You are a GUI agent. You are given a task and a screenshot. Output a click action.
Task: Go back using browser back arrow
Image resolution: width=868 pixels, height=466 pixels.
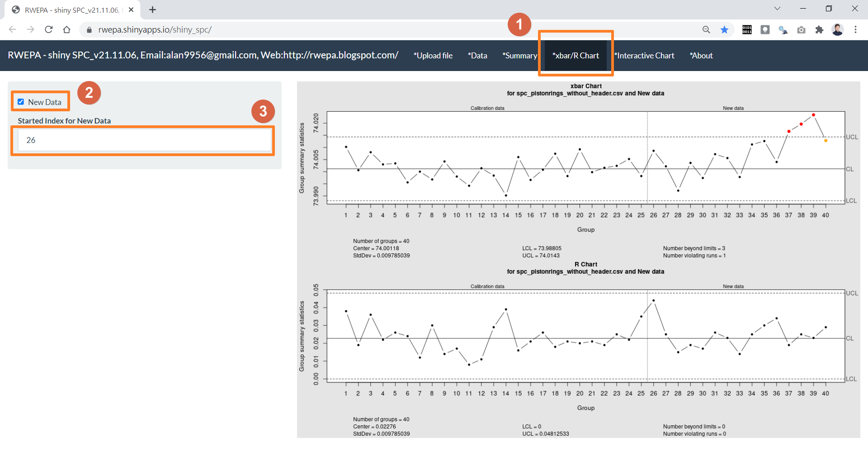click(x=13, y=30)
